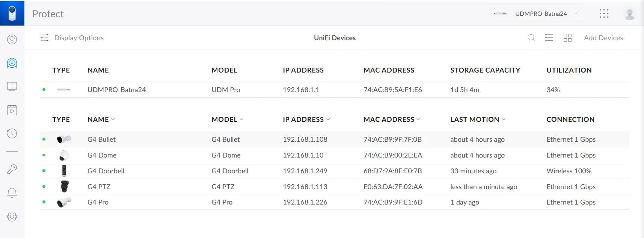
Task: Select the G4 Doorbell camera row
Action: click(x=106, y=171)
